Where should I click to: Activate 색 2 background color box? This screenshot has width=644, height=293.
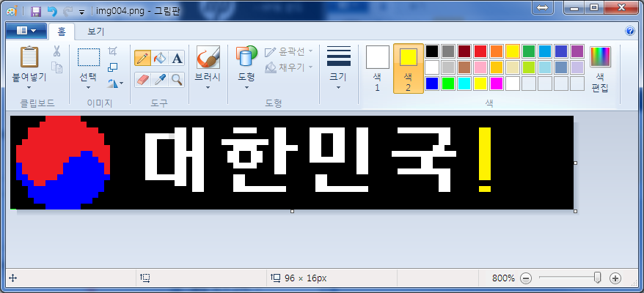409,69
